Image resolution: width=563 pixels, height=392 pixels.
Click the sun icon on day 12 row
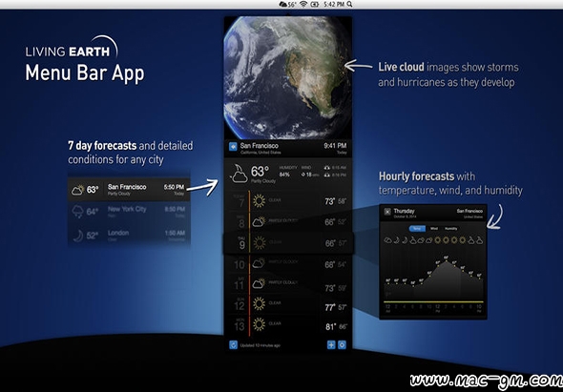pos(259,304)
